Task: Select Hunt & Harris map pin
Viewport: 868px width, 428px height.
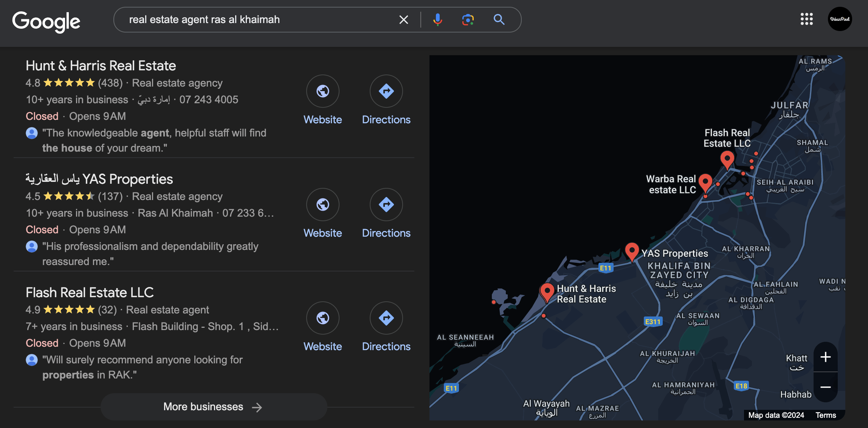Action: [x=547, y=293]
